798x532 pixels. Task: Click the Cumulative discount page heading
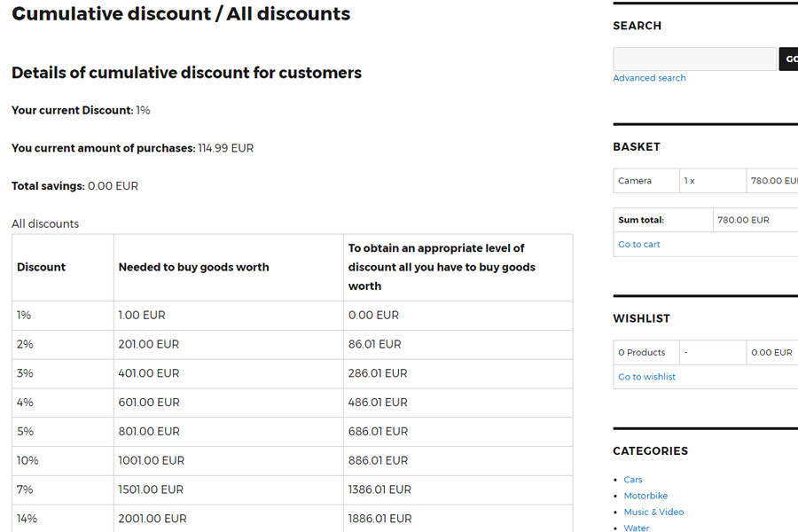pyautogui.click(x=181, y=14)
